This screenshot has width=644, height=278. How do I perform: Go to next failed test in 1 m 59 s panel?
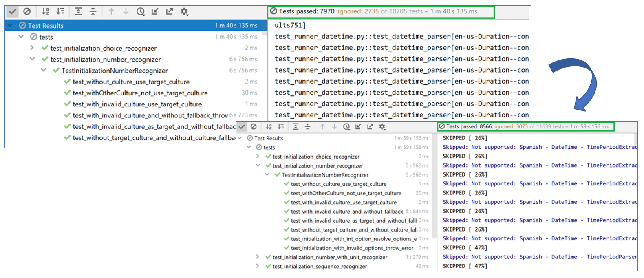pyautogui.click(x=334, y=127)
